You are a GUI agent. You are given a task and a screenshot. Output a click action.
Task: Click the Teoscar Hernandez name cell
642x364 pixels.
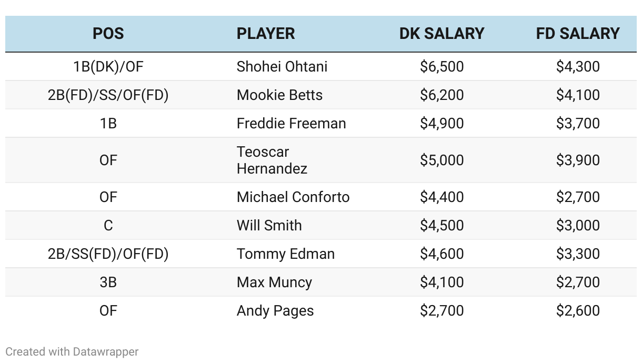pyautogui.click(x=272, y=160)
